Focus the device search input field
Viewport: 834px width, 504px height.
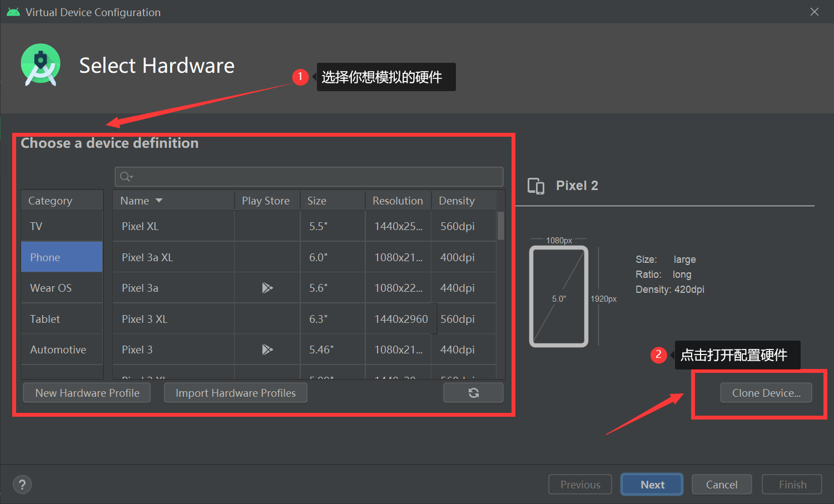309,177
